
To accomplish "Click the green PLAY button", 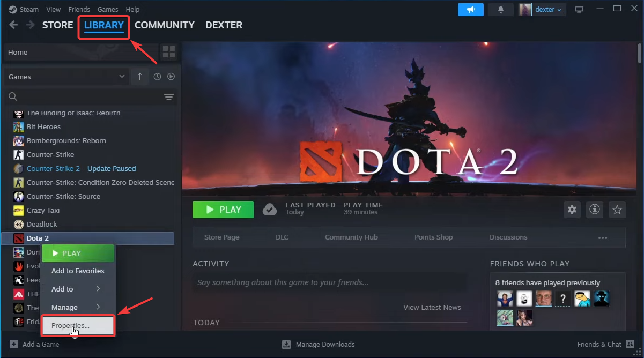I will click(x=223, y=210).
